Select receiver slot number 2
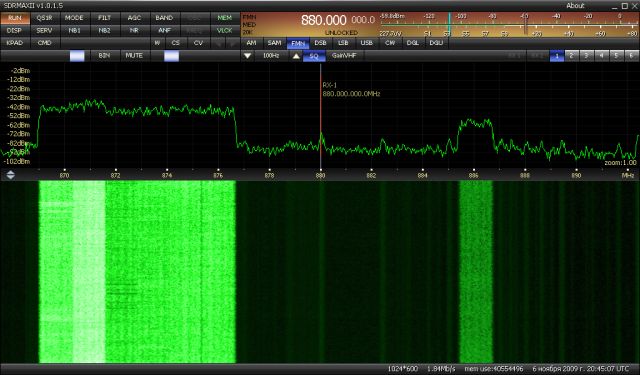640x375 pixels. 571,55
